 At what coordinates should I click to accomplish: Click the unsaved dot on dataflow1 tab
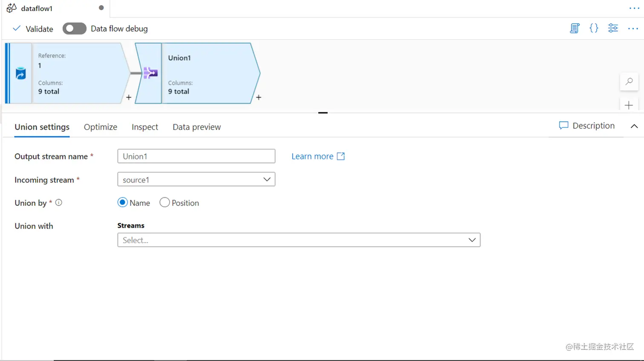point(101,8)
